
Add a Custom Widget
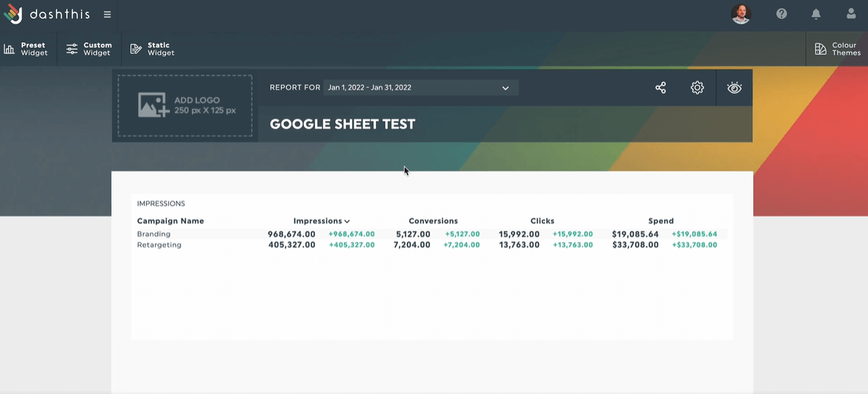click(89, 49)
